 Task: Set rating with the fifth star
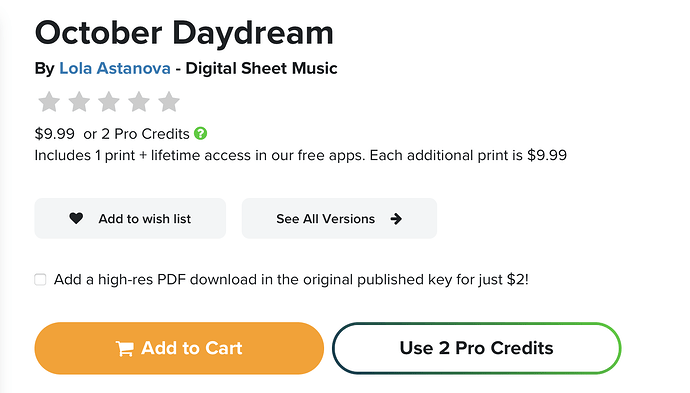pyautogui.click(x=169, y=102)
